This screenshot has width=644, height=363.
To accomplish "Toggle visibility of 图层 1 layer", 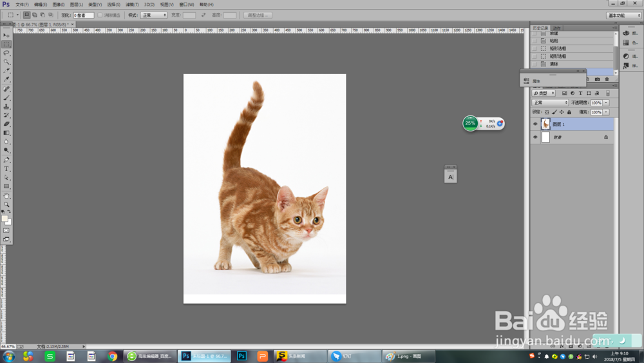I will (535, 124).
